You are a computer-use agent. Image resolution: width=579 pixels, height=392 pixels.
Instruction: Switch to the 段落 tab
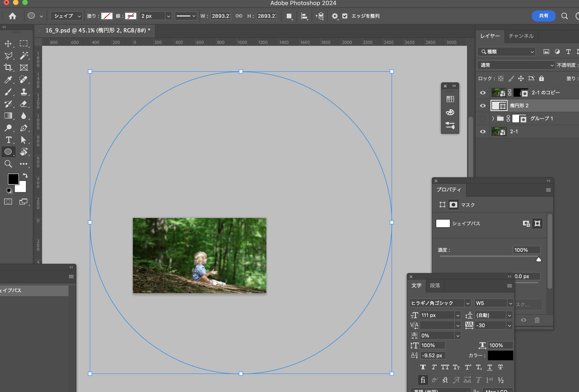435,285
